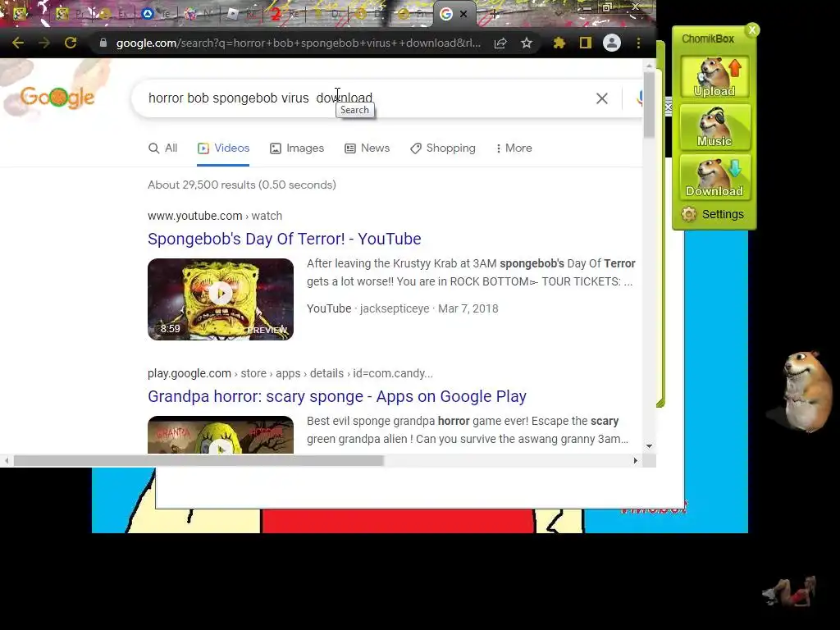Click the play.google.com breadcrumb
Viewport: 840px width, 630px height.
[x=290, y=373]
